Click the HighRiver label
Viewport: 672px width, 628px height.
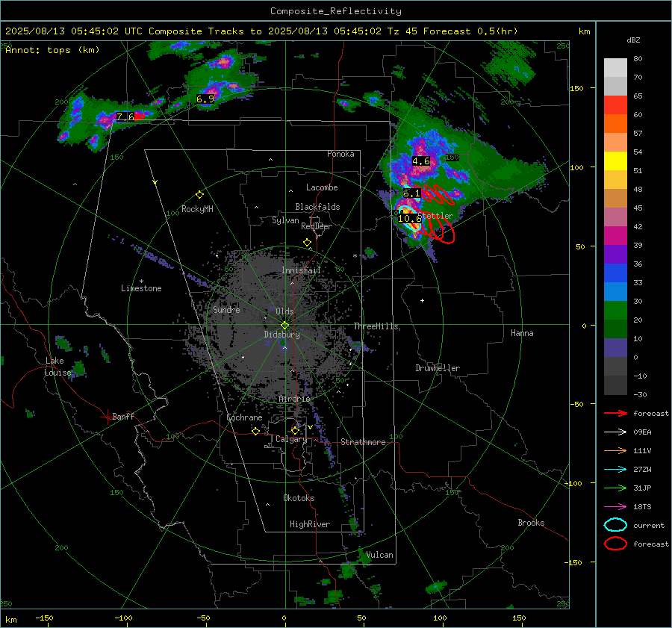coord(310,524)
